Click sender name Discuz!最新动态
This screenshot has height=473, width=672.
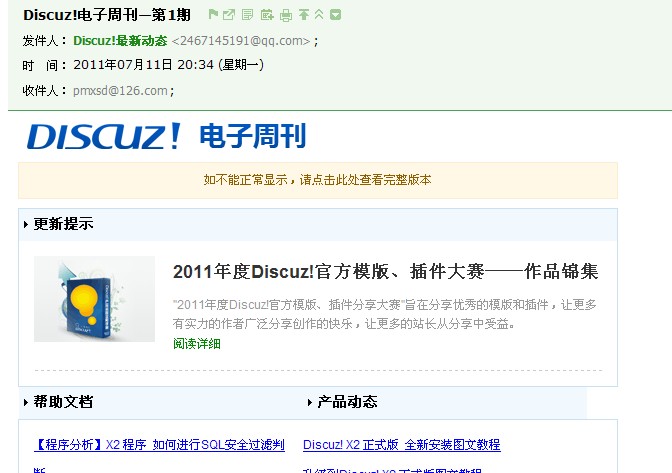click(120, 41)
